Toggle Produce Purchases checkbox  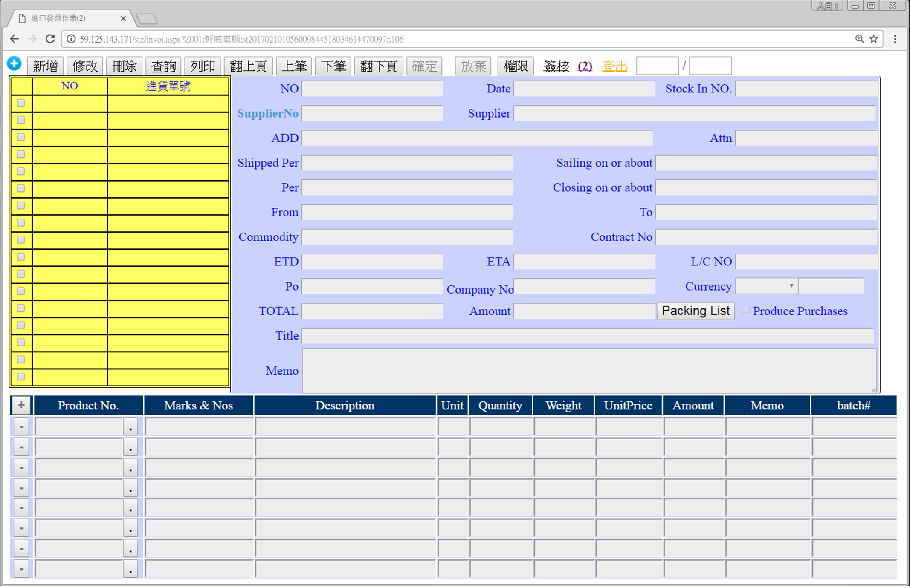click(x=746, y=310)
